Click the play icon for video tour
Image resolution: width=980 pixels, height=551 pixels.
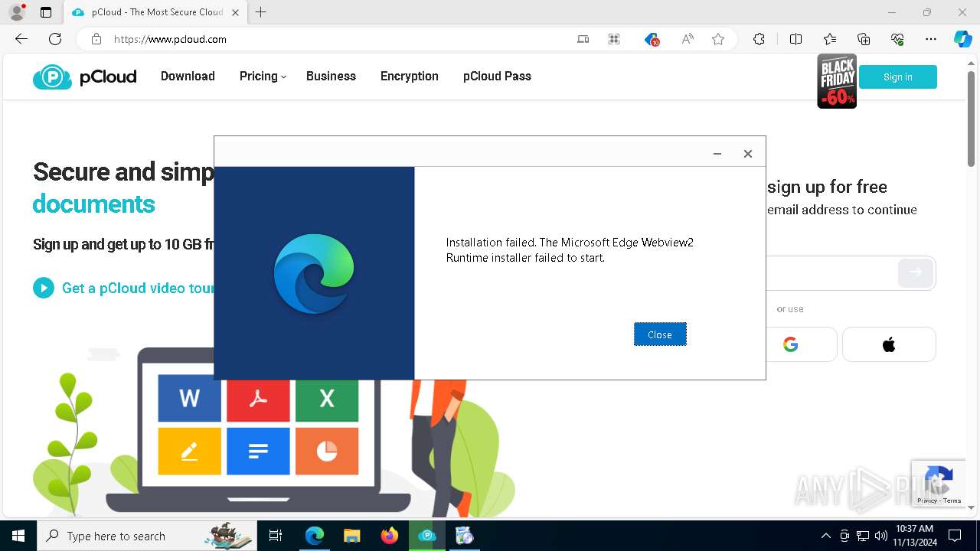[44, 288]
